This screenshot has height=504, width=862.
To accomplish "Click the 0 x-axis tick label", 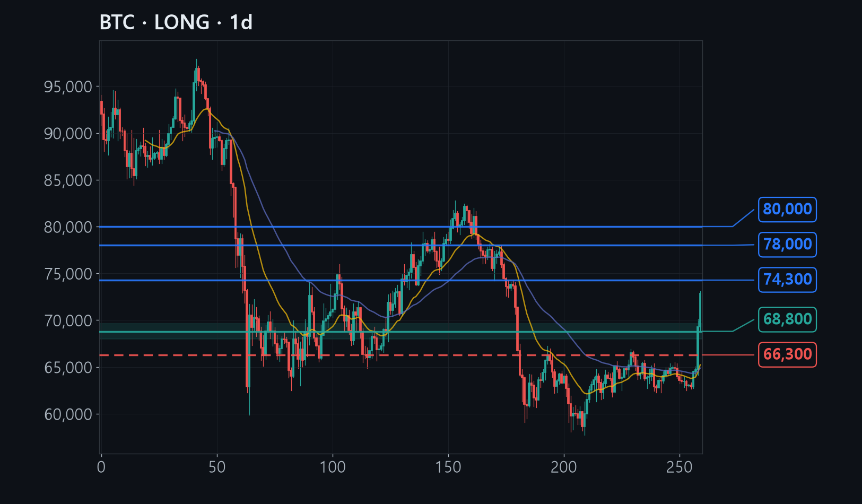I will point(101,467).
